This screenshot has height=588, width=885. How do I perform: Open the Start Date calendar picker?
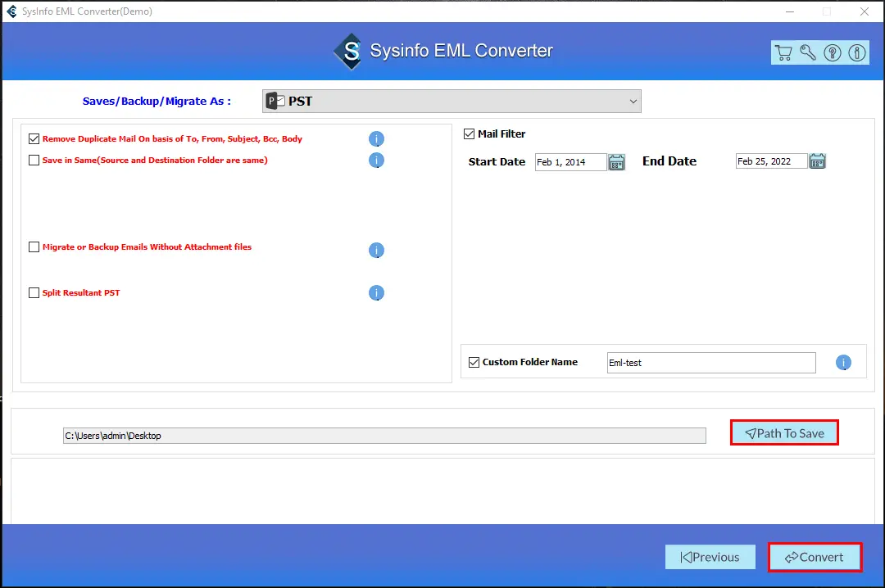pos(616,162)
